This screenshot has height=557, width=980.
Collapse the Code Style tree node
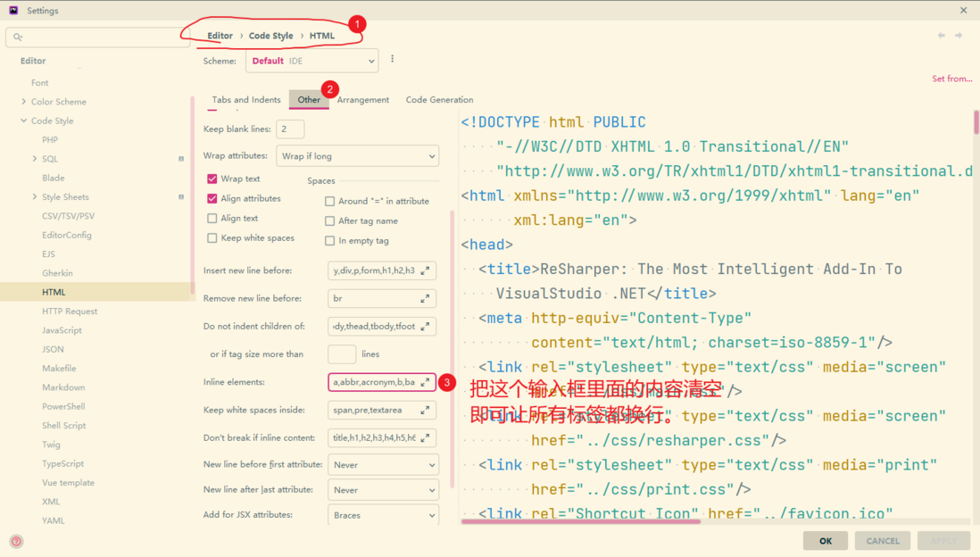(24, 121)
